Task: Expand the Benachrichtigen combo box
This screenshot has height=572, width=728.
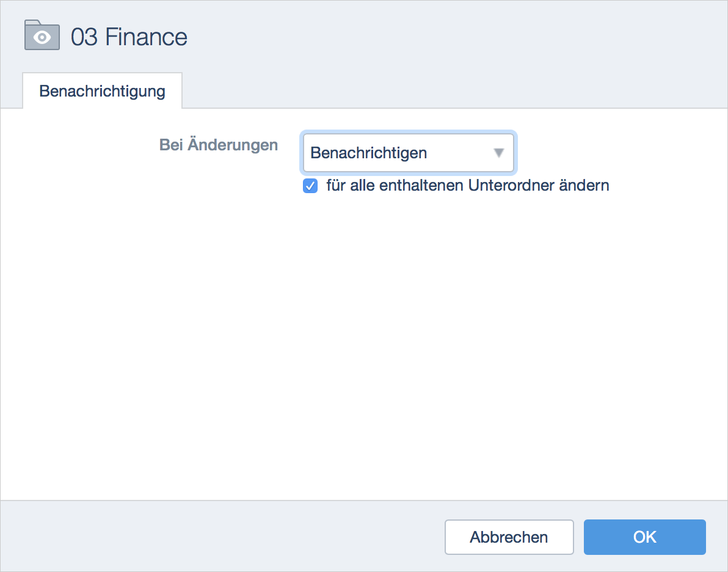Action: (x=408, y=153)
